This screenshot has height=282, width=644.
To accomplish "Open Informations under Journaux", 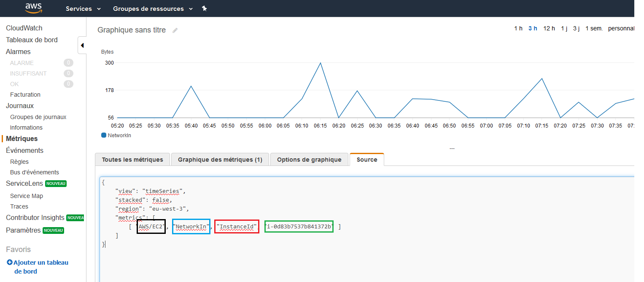I will (26, 127).
